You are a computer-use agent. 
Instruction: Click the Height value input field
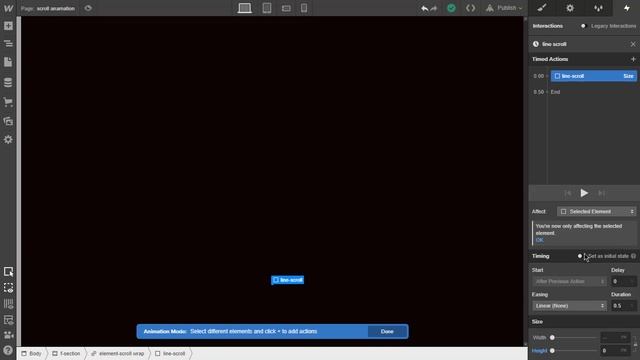pos(616,351)
